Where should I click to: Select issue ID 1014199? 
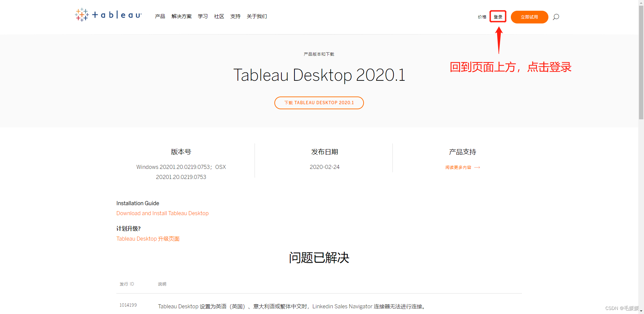(128, 305)
